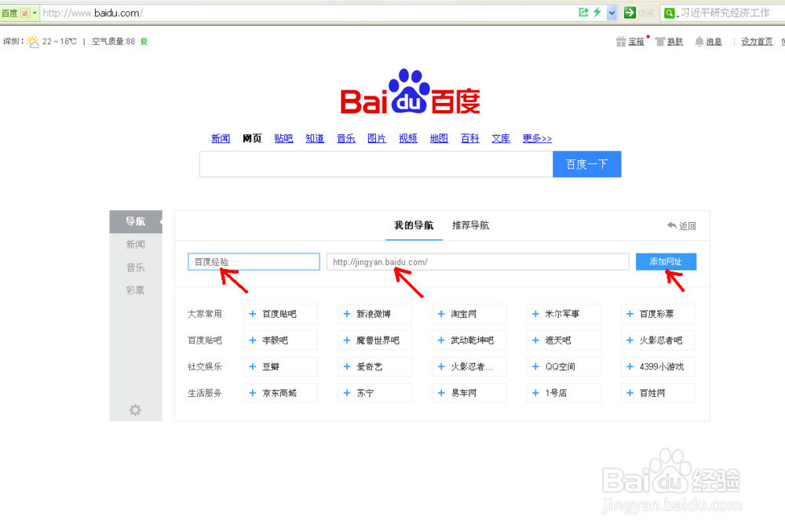Viewport: 785px width, 532px height.
Task: Click the Baidu paw logo
Action: click(x=410, y=91)
